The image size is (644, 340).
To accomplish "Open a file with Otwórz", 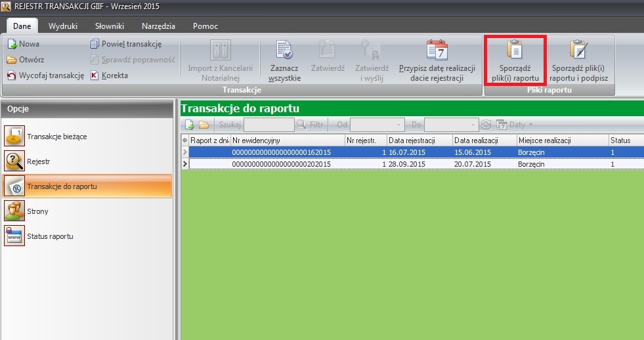I will pyautogui.click(x=26, y=60).
